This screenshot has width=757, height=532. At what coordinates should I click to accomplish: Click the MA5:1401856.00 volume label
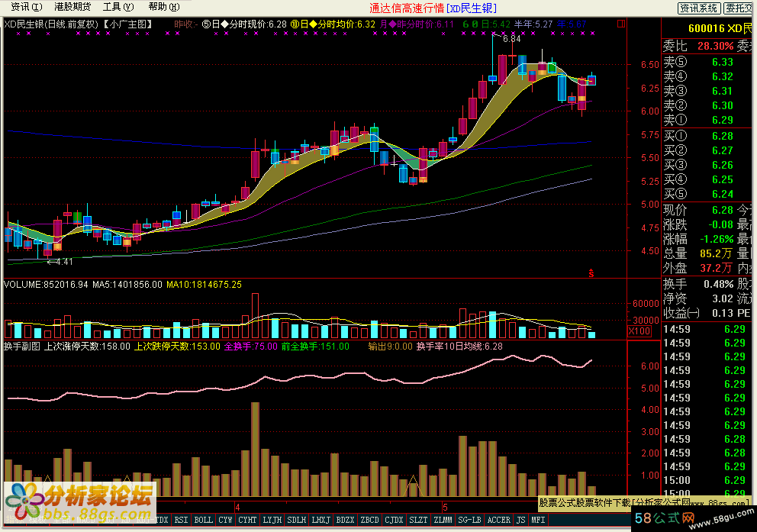[127, 285]
